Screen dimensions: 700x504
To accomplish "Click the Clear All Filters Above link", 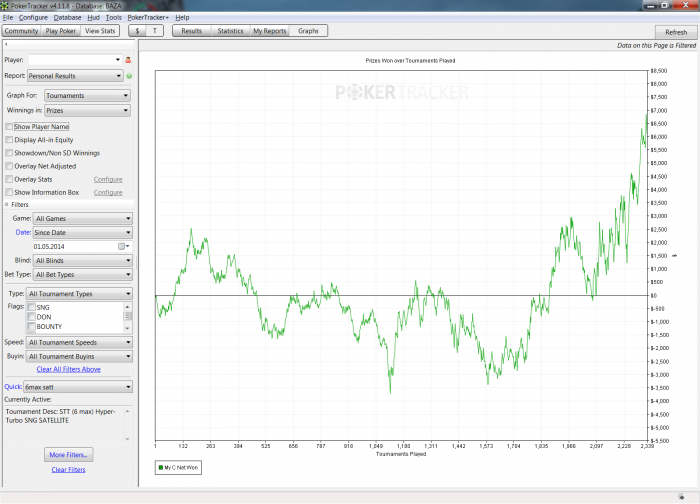I will (x=68, y=369).
